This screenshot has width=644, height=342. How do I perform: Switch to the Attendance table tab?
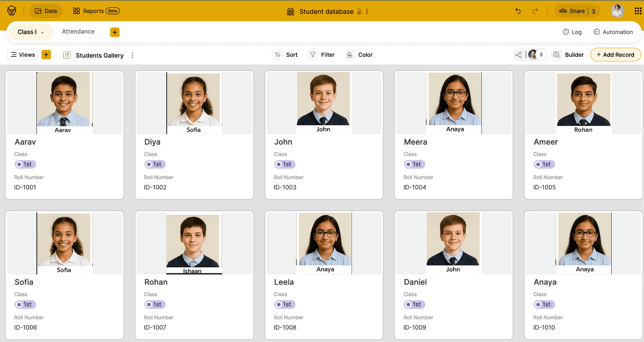click(78, 32)
